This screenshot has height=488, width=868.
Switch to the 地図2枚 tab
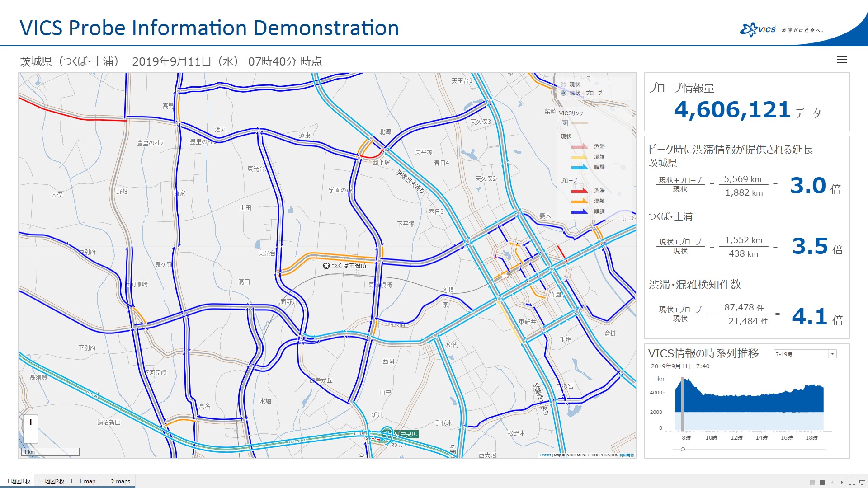point(51,481)
